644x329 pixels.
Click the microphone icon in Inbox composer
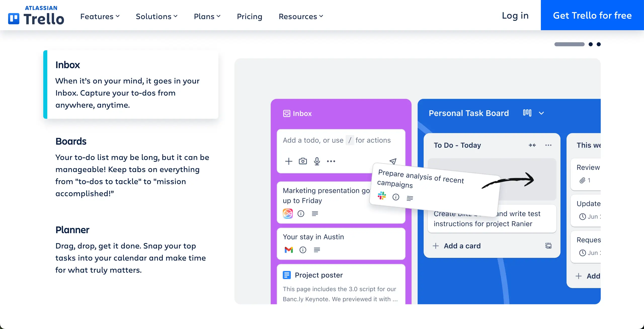tap(317, 161)
